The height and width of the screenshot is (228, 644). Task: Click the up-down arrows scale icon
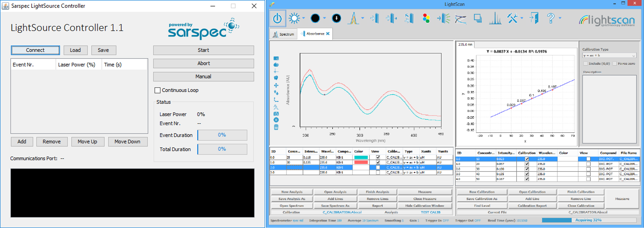(276, 92)
